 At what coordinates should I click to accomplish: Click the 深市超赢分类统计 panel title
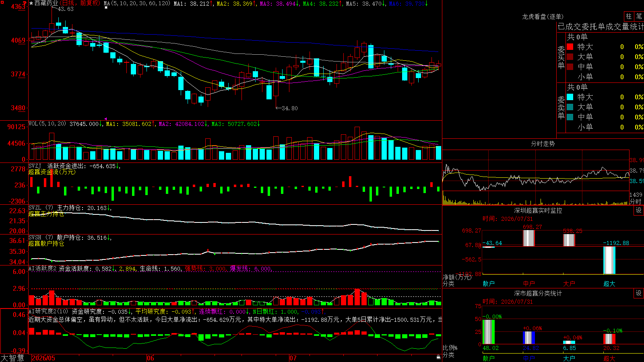pos(538,293)
